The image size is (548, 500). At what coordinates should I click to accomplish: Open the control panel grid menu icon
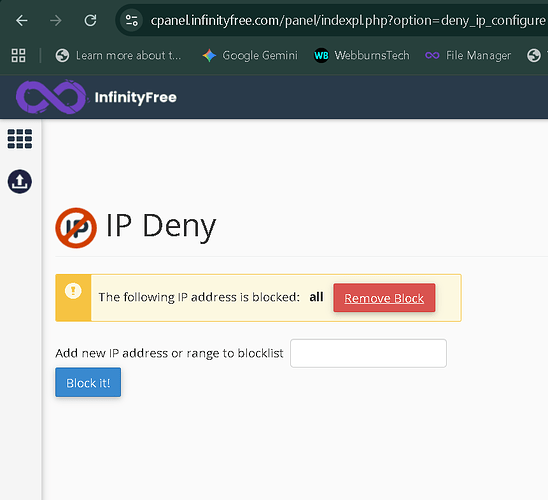[x=20, y=139]
